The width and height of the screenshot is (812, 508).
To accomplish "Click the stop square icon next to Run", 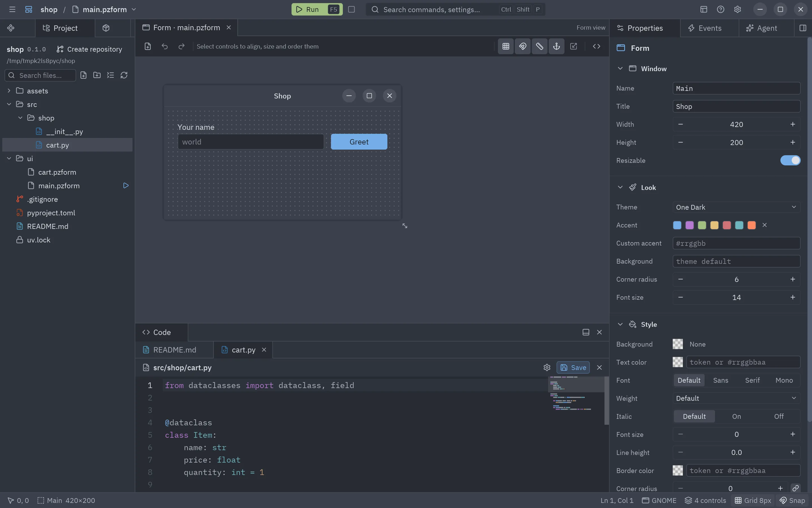I will click(351, 9).
